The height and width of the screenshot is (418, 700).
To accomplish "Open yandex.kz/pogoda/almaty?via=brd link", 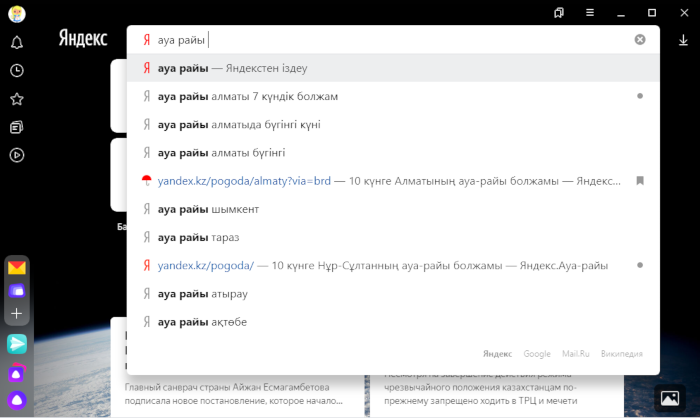I will pos(244,181).
